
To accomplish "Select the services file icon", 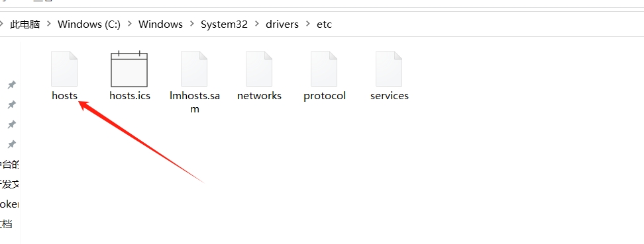I will pos(389,69).
